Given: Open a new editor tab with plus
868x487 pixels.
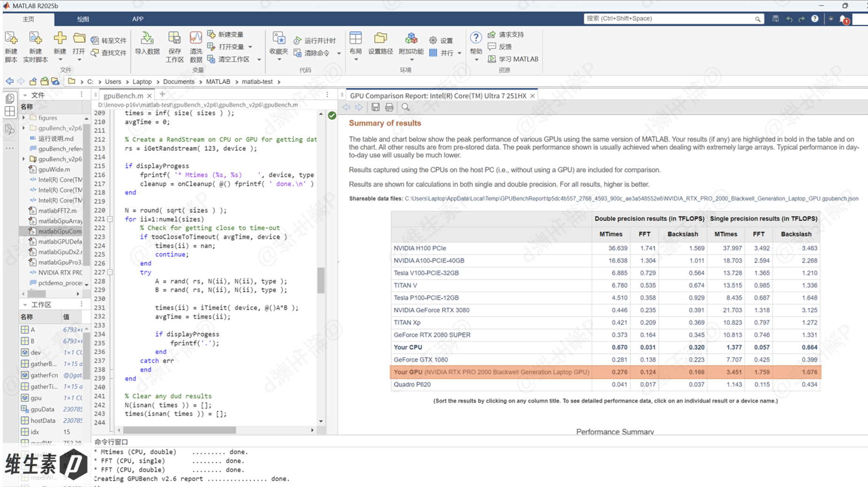Looking at the screenshot, I should click(162, 95).
